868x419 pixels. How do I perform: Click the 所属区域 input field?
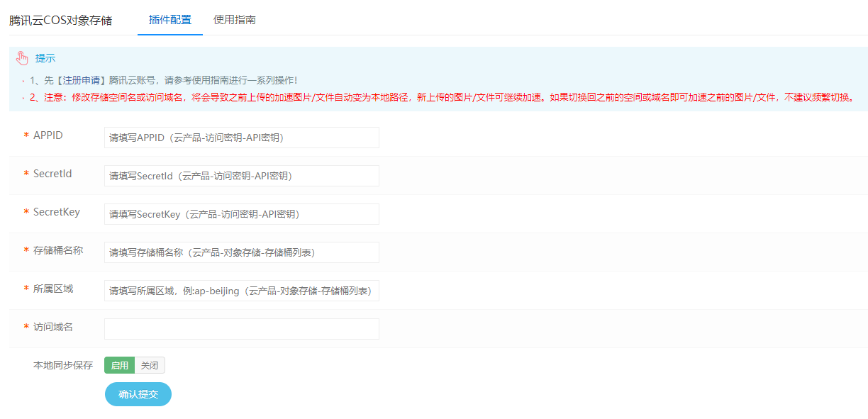242,291
